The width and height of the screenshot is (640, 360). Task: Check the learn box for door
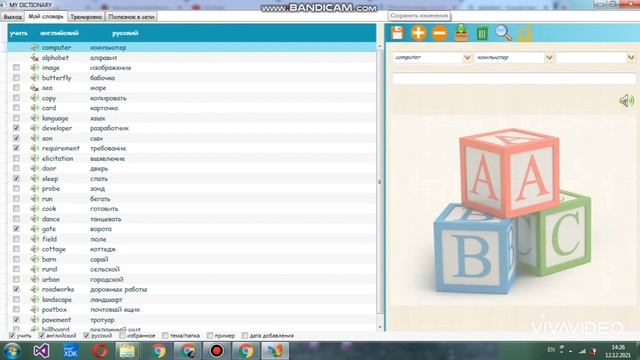(16, 169)
